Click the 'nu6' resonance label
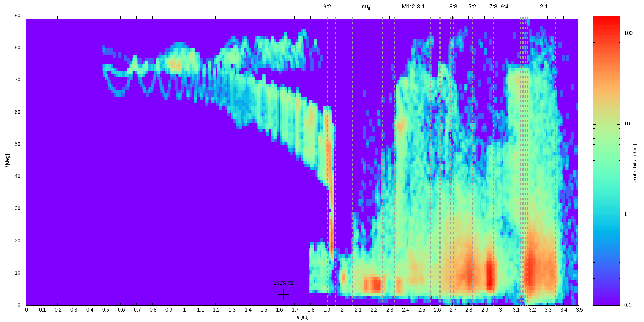This screenshot has width=644, height=322. 366,7
